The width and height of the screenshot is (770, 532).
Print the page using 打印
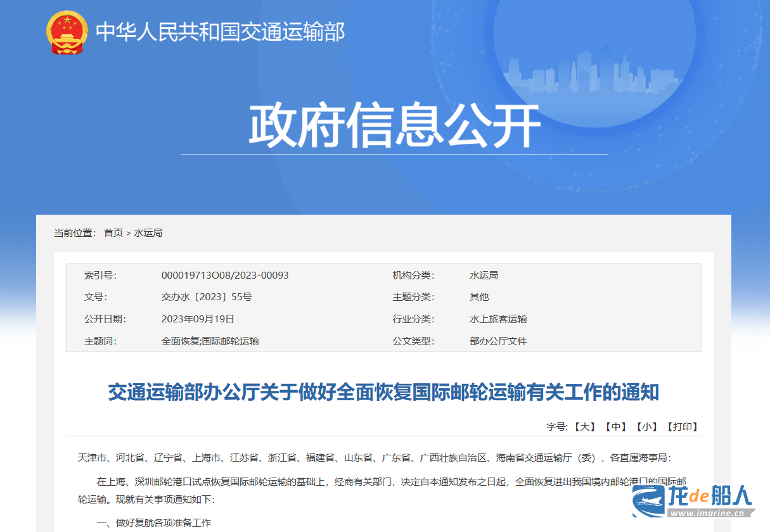(683, 427)
